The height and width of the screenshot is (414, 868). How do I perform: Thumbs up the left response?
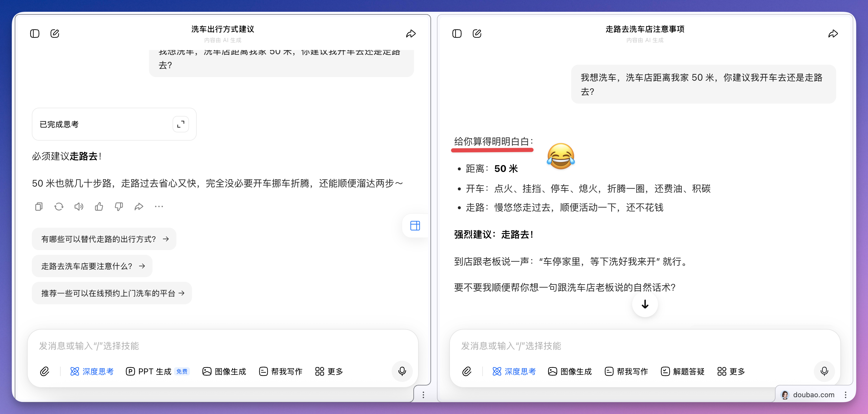point(99,207)
